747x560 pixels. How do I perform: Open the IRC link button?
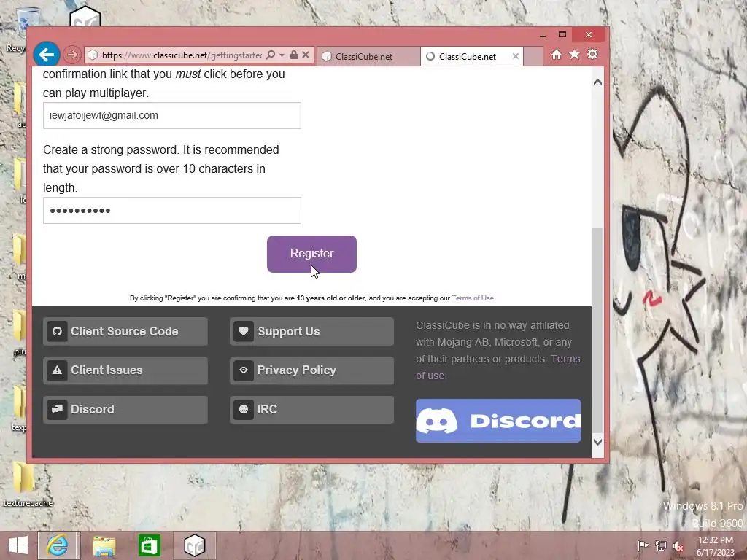pyautogui.click(x=311, y=409)
